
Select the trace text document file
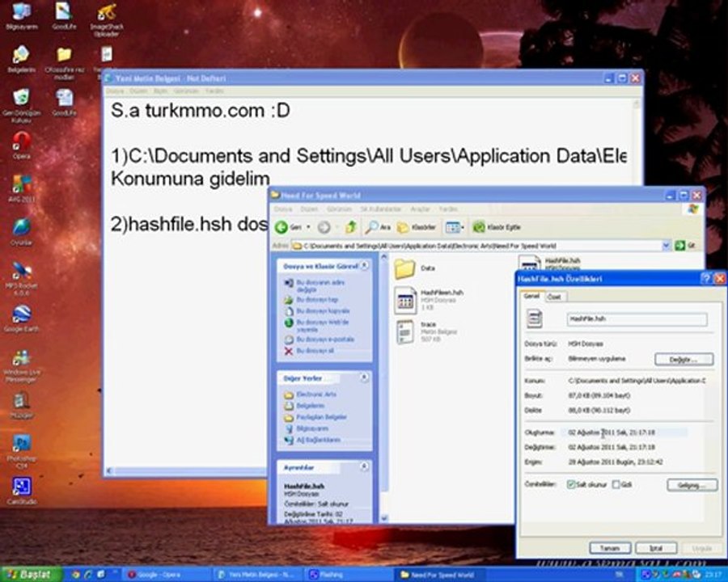tap(405, 331)
